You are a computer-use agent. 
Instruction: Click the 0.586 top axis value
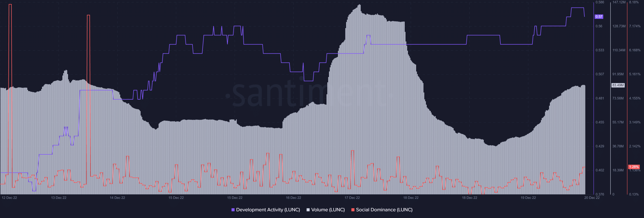click(600, 2)
